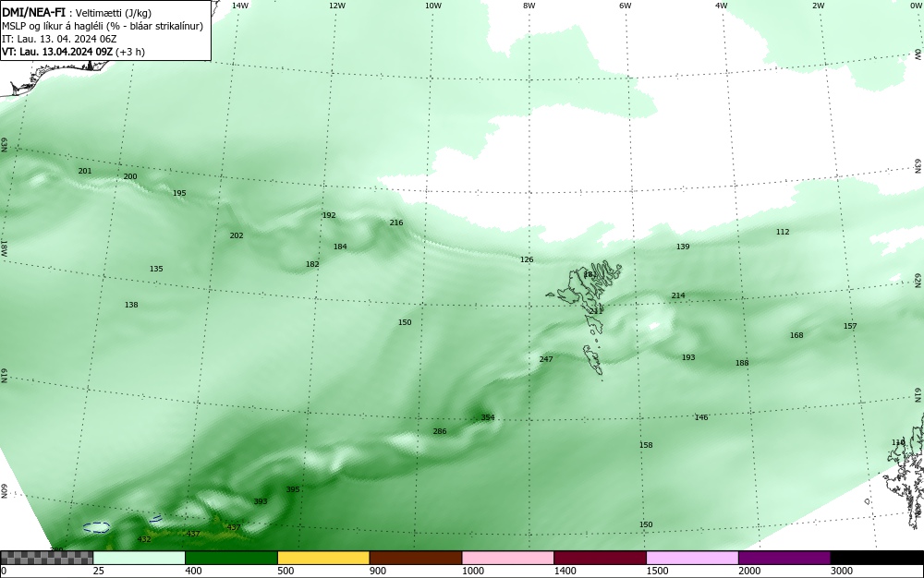Click the '12W' longitude label

coord(337,6)
